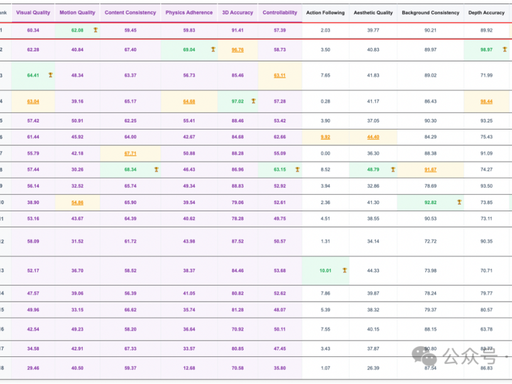The image size is (512, 384).
Task: Click the trophy icon beside 68.34 Content Consistency
Action: coord(156,169)
